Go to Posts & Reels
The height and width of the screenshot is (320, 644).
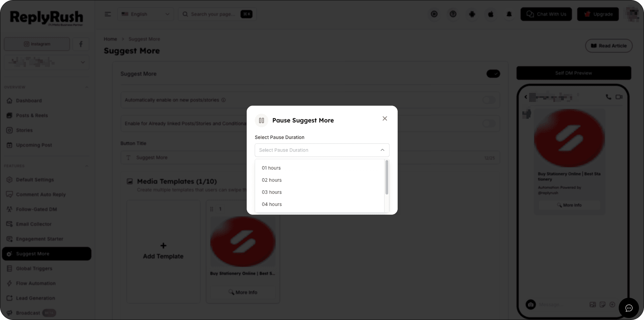(47, 115)
